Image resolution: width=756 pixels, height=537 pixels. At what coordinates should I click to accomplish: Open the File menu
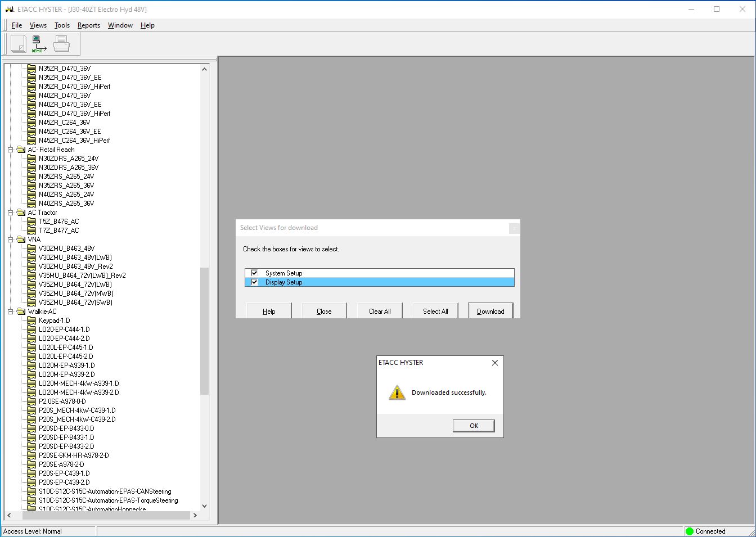[17, 25]
